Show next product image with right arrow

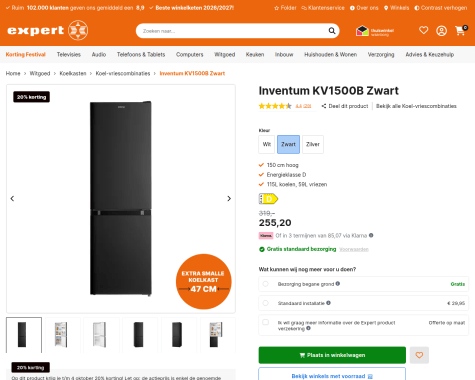click(x=229, y=199)
